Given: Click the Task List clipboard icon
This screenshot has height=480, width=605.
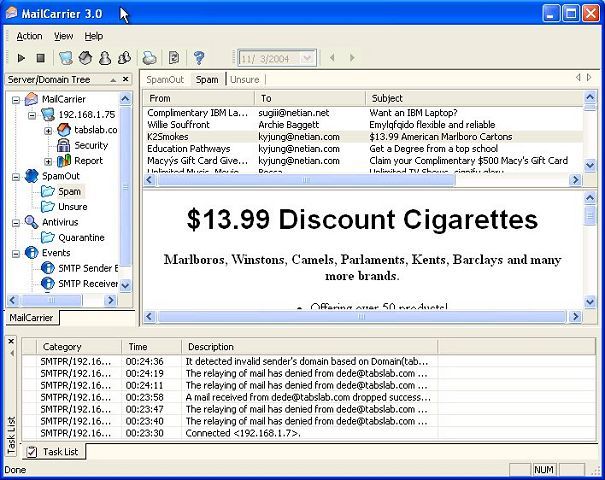Looking at the screenshot, I should [32, 452].
